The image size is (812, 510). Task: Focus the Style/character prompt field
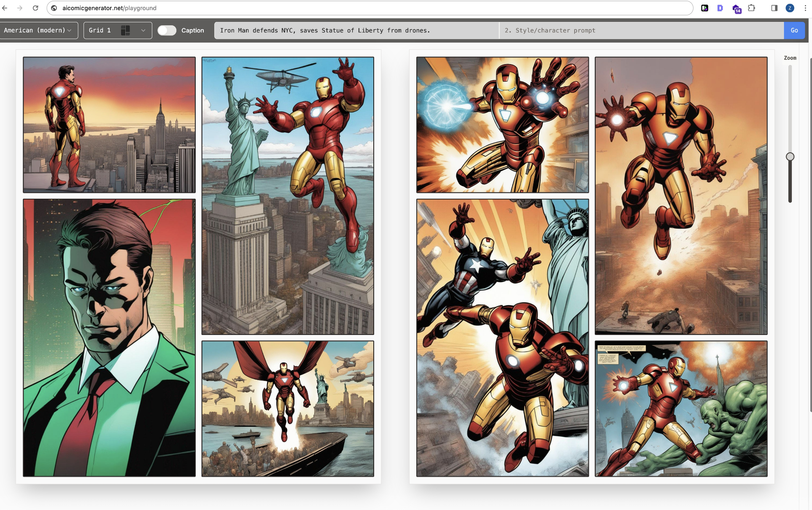click(642, 30)
